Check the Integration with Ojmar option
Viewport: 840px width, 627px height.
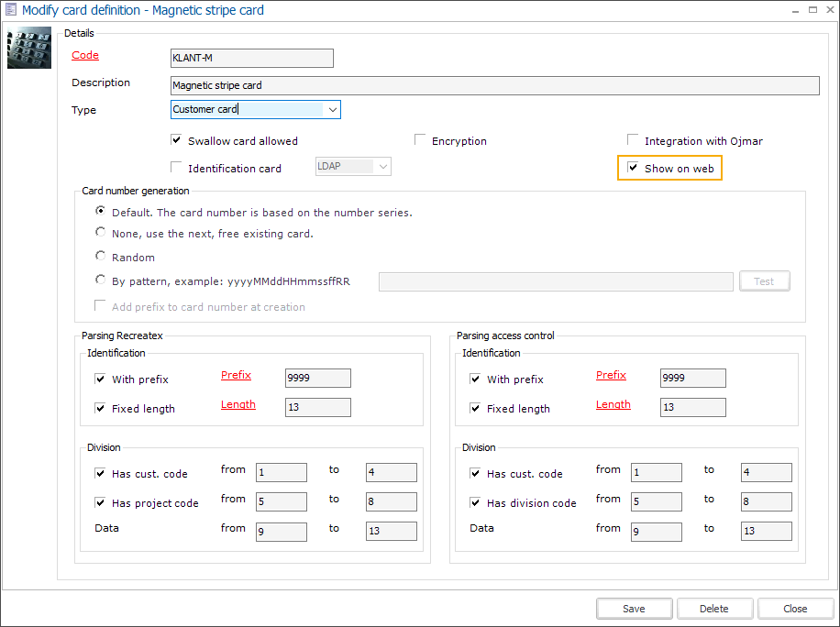(633, 140)
